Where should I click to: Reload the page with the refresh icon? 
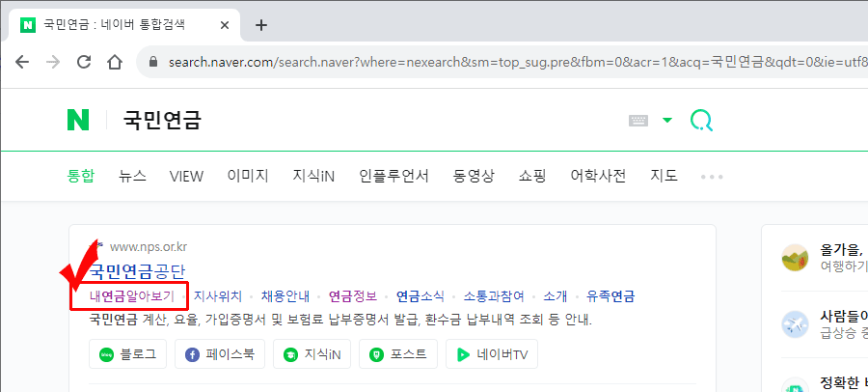click(84, 62)
